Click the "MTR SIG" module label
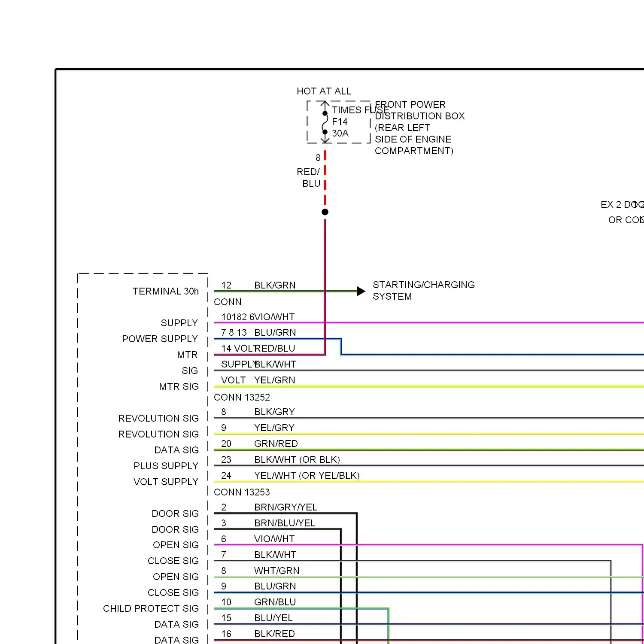Screen dimensions: 644x644 click(x=179, y=386)
